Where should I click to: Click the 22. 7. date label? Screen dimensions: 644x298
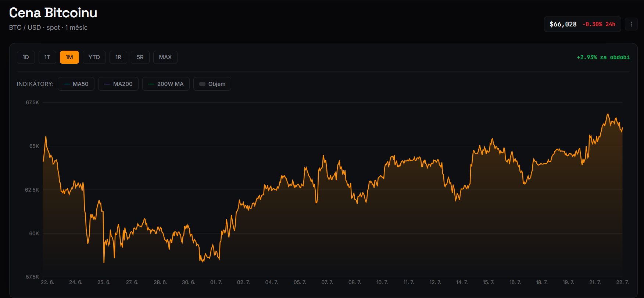pyautogui.click(x=622, y=282)
